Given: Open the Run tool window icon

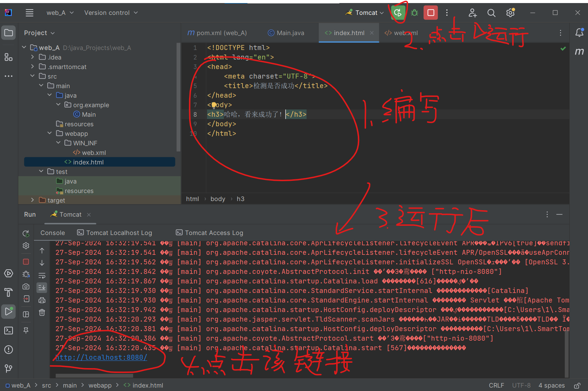Looking at the screenshot, I should coord(8,311).
